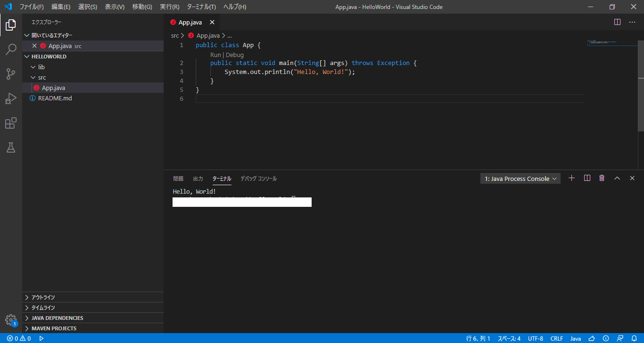The image size is (644, 343).
Task: Expand the MAVEN PROJECTS section
Action: pos(93,328)
